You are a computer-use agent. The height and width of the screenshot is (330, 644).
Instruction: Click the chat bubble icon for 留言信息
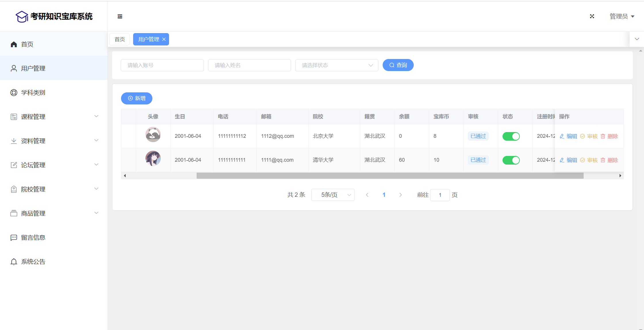point(14,237)
